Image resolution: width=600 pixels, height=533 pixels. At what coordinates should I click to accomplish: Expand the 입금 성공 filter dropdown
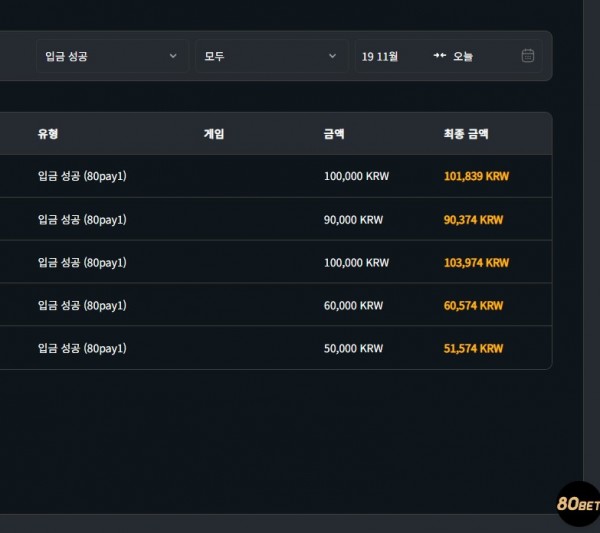point(112,56)
